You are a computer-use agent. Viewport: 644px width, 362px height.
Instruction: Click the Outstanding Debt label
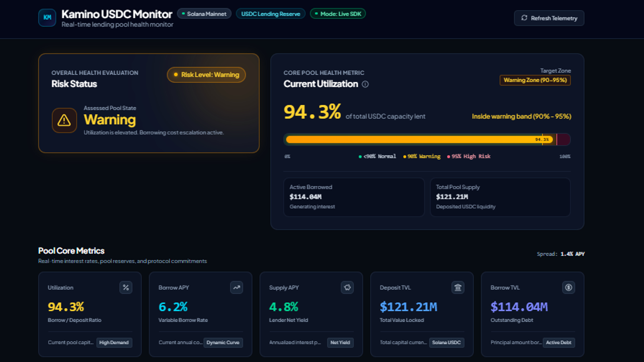pos(512,320)
